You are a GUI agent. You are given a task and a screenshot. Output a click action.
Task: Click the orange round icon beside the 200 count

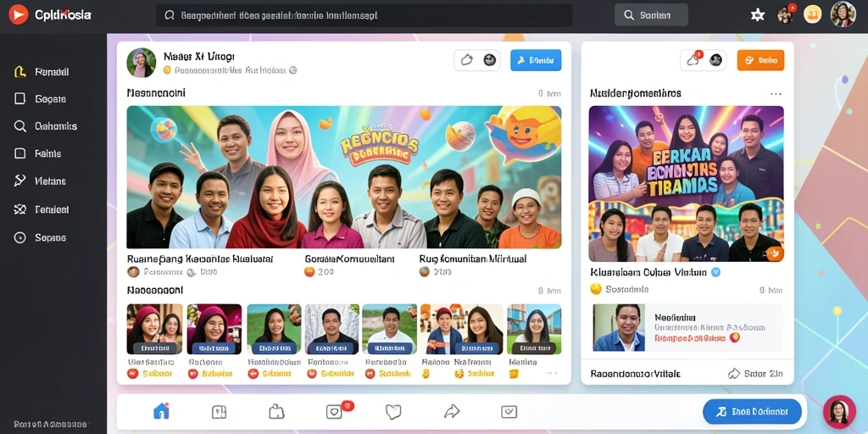pos(309,272)
